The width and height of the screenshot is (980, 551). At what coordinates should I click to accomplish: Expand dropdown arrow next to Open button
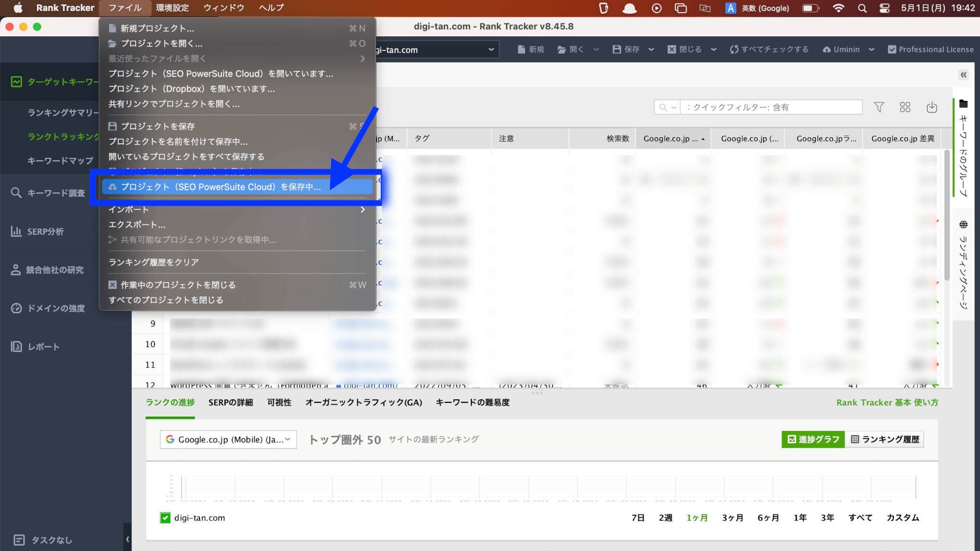point(596,49)
